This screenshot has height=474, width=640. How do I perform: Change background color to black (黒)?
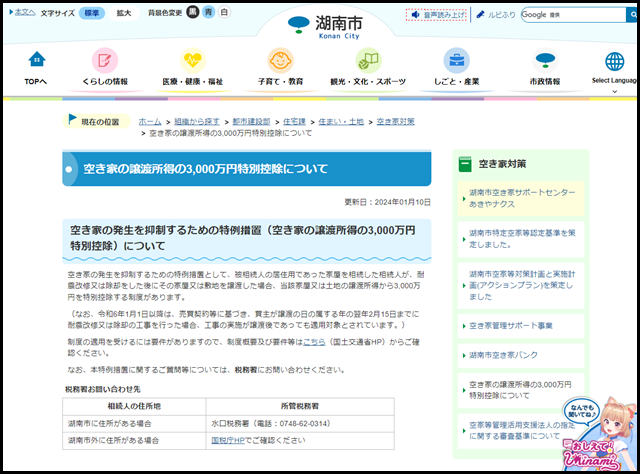(x=193, y=12)
